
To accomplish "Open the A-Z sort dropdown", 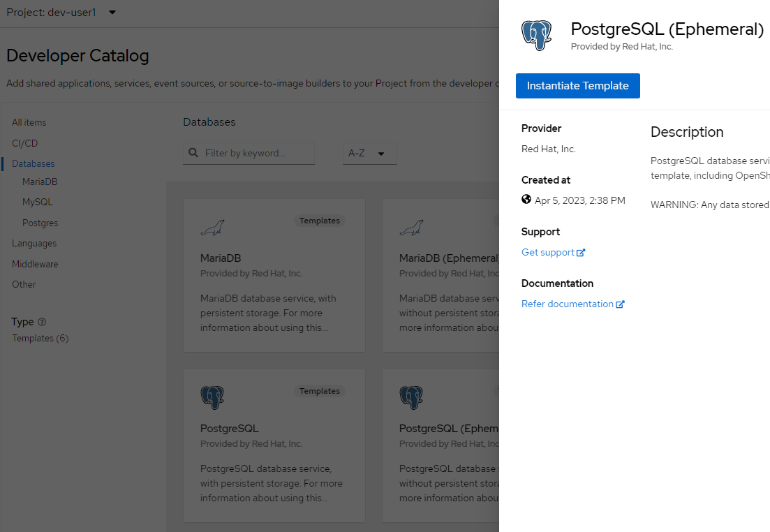I will (x=369, y=154).
